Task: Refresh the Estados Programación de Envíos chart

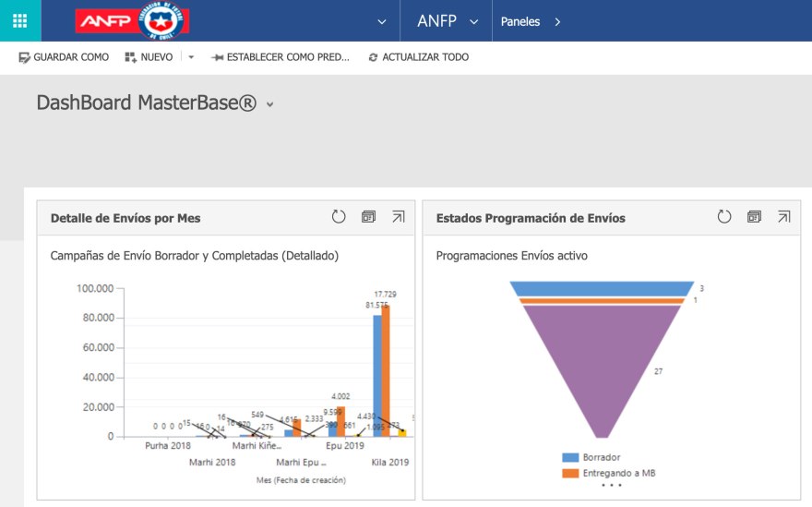Action: coord(724,217)
